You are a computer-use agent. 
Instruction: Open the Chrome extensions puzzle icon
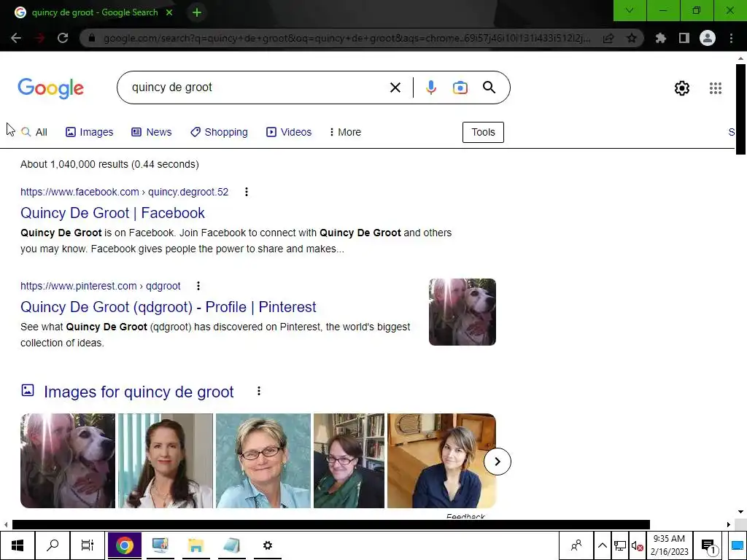(x=660, y=38)
